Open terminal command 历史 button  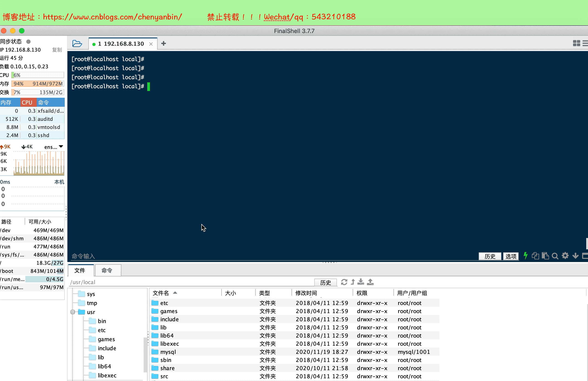pyautogui.click(x=490, y=256)
